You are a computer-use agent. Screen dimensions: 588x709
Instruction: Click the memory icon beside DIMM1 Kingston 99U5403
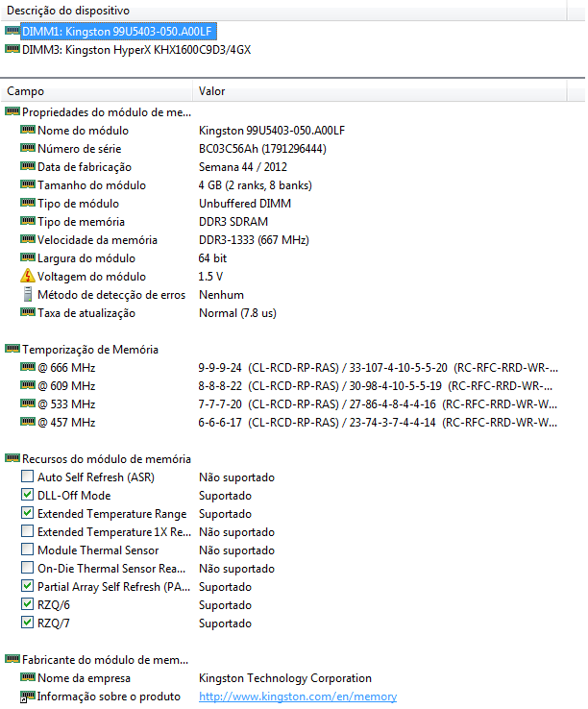click(x=12, y=31)
